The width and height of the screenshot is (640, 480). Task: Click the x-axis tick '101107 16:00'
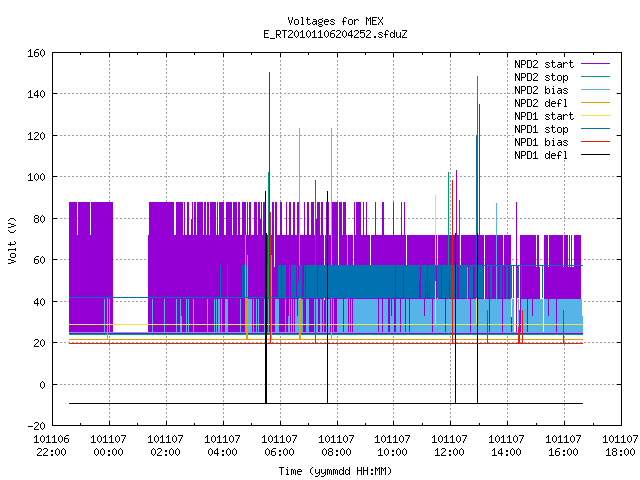(563, 446)
